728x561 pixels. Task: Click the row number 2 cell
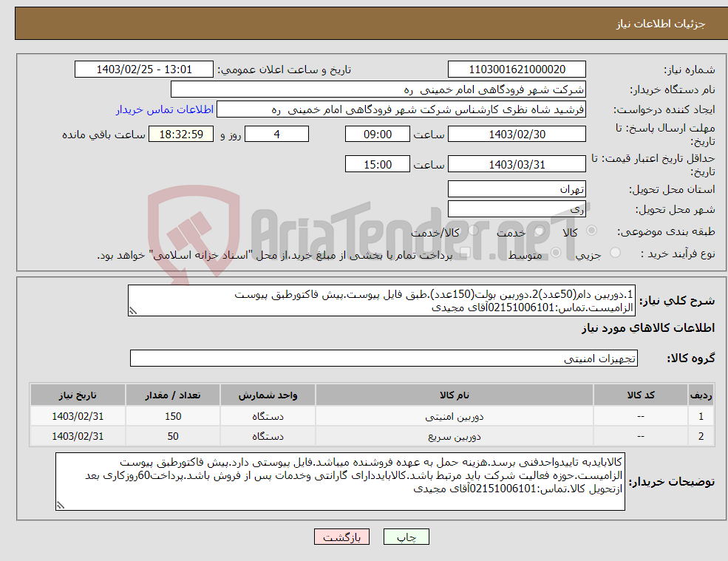coord(701,437)
